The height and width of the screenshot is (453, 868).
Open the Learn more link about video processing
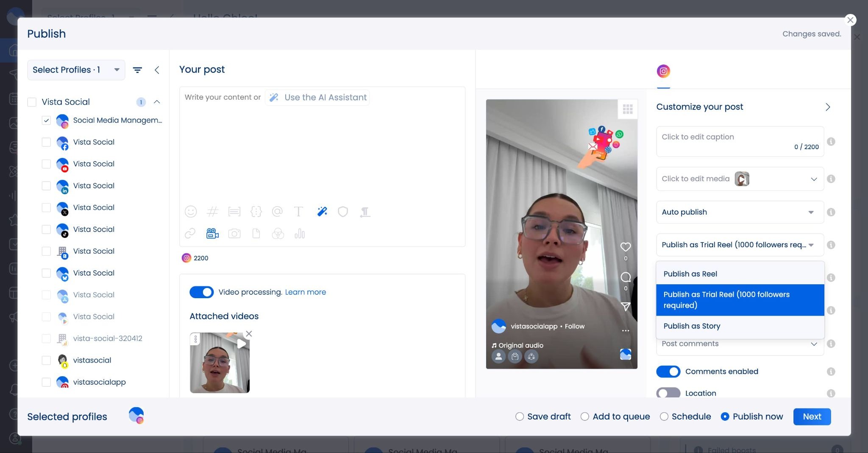click(x=305, y=292)
